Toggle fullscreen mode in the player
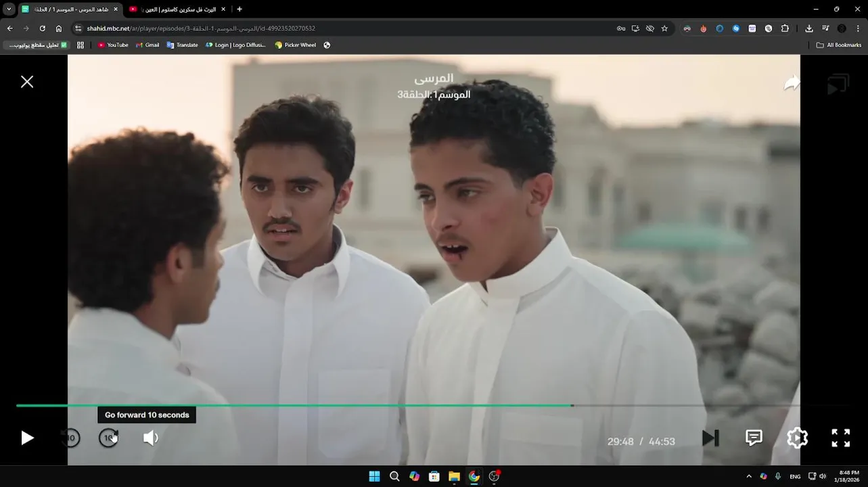868x487 pixels. pos(840,438)
